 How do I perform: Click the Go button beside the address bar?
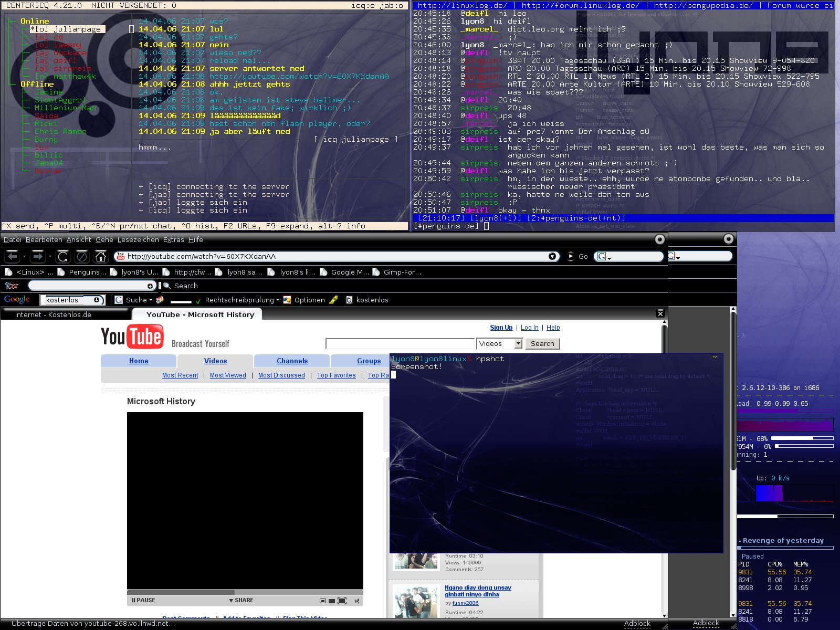pos(578,256)
